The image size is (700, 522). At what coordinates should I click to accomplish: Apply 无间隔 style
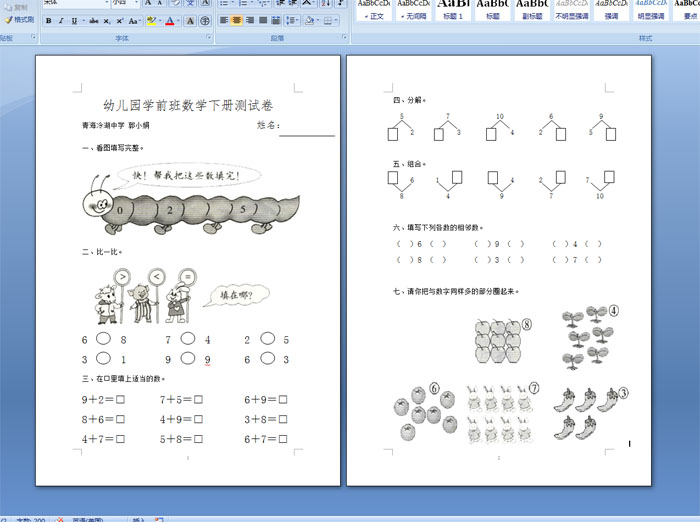(x=413, y=10)
